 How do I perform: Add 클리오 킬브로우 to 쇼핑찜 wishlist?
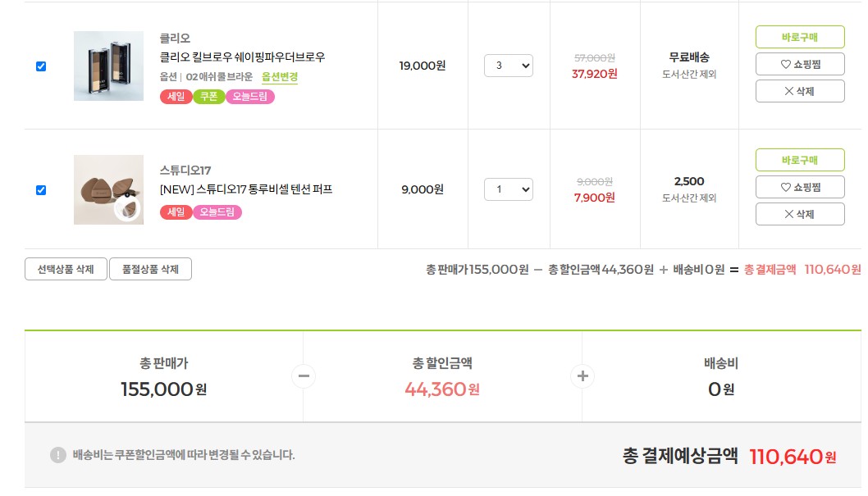coord(799,64)
